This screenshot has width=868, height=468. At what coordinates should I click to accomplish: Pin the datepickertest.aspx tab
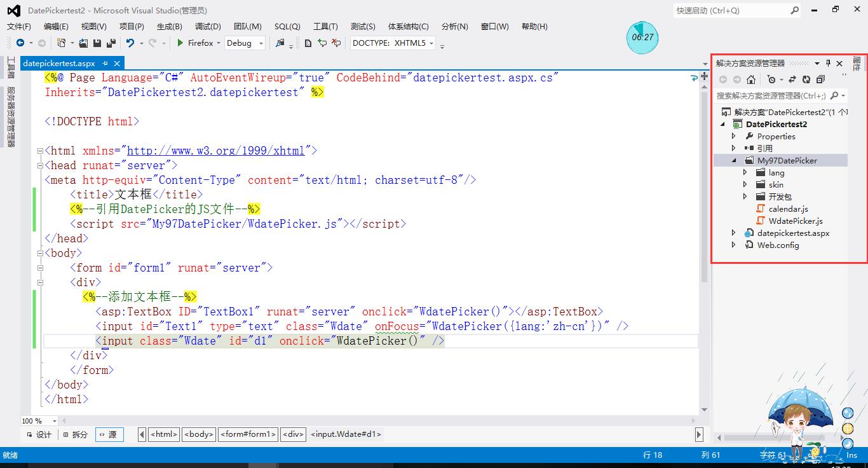point(105,63)
